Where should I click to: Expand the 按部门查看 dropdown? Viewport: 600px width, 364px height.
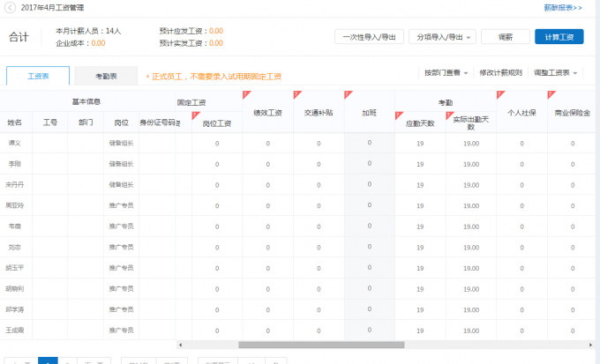pyautogui.click(x=445, y=72)
